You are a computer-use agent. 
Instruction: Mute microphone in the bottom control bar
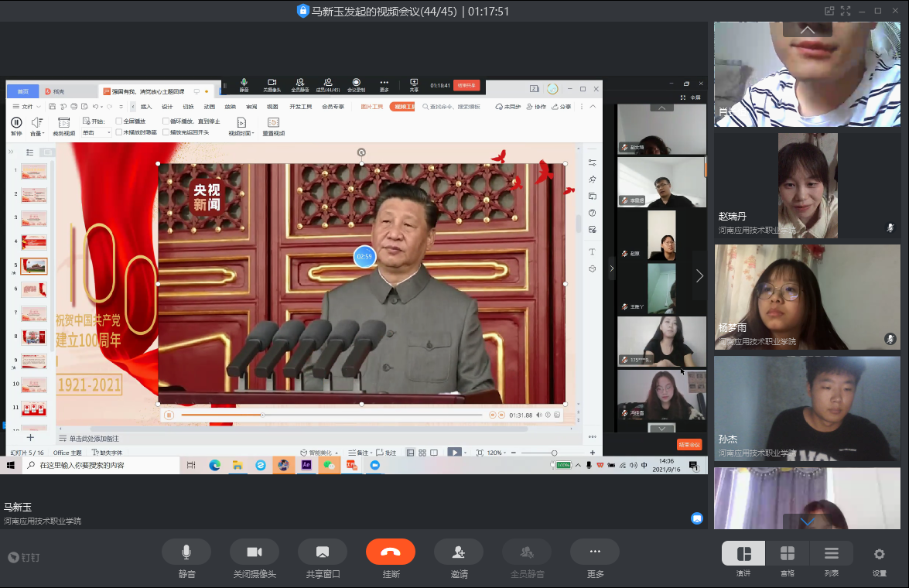(x=186, y=552)
